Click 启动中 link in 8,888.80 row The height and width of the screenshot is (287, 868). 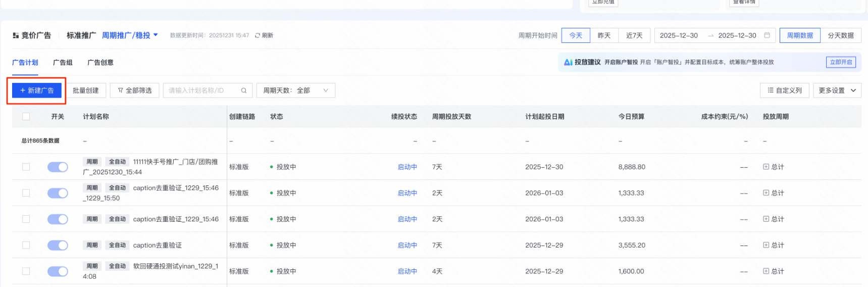(x=407, y=167)
